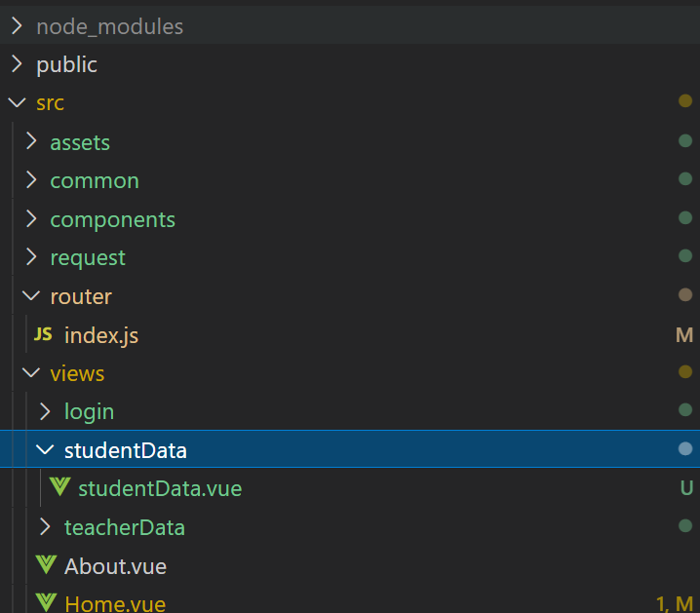Expand the public folder chevron

pos(17,63)
